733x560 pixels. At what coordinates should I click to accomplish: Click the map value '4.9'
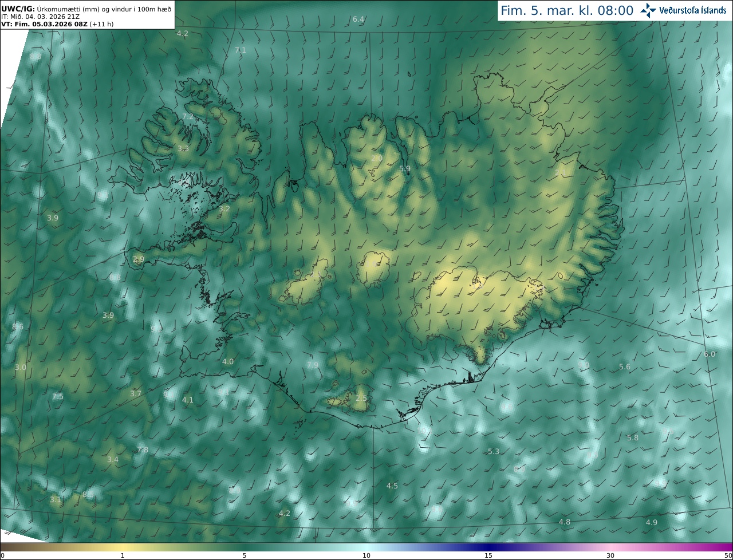652,523
